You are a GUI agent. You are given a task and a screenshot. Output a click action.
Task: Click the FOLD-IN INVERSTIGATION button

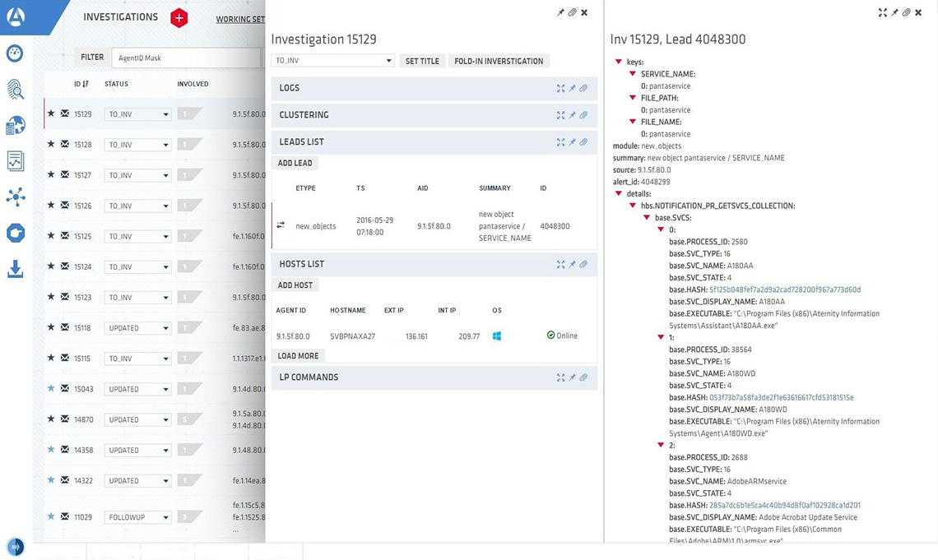tap(499, 61)
